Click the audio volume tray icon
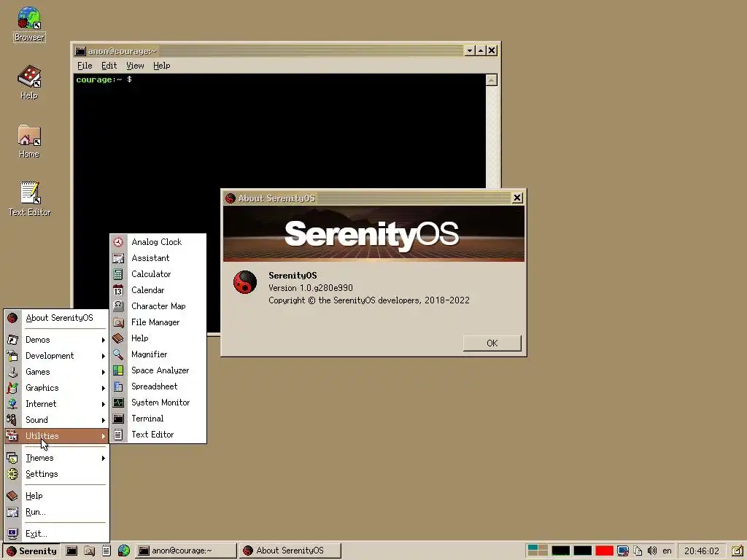Viewport: 747px width, 560px height. (651, 551)
